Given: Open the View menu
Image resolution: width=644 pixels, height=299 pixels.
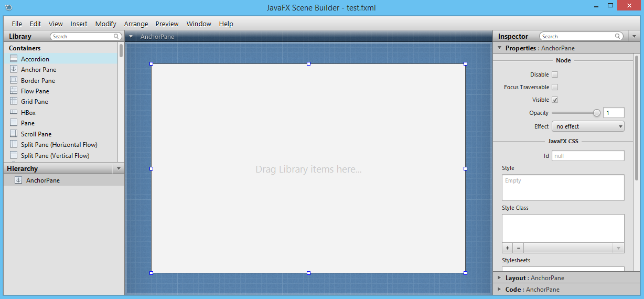Looking at the screenshot, I should [x=56, y=24].
